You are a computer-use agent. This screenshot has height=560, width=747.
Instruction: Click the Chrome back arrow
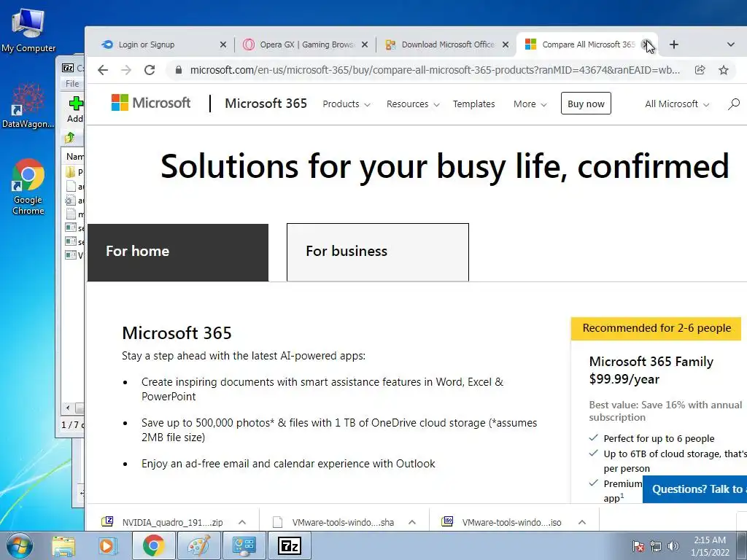103,70
